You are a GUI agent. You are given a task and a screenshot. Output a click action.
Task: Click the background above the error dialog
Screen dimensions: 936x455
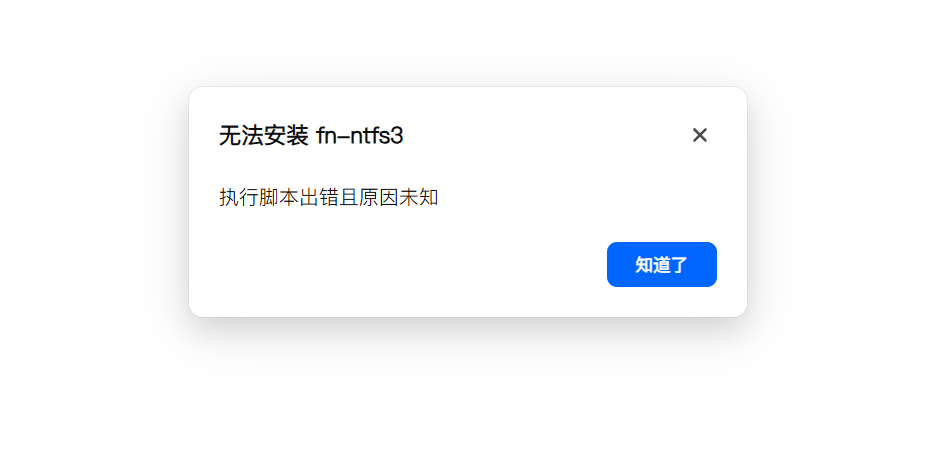[468, 42]
